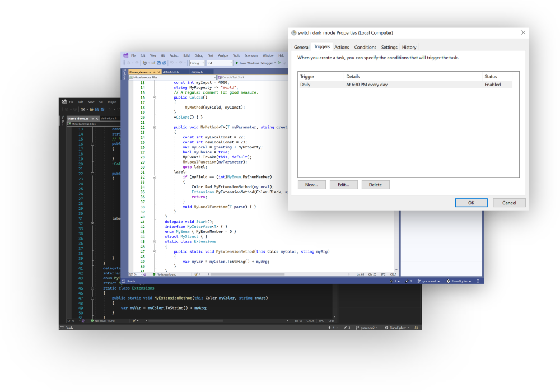Screen dimensions: 560x392
Task: Expand Local Windows Debugger dropdown arrow
Action: pyautogui.click(x=275, y=63)
